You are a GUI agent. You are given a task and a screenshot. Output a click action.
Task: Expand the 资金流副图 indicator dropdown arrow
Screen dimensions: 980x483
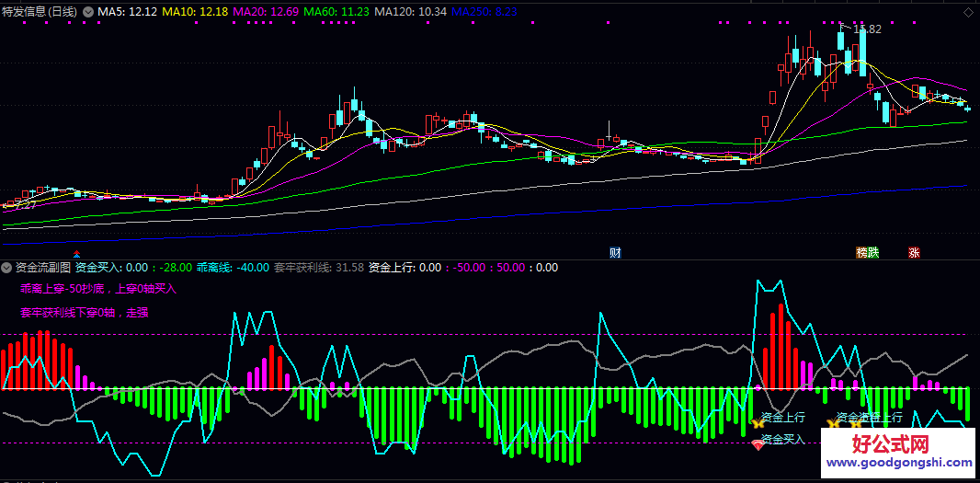[7, 268]
